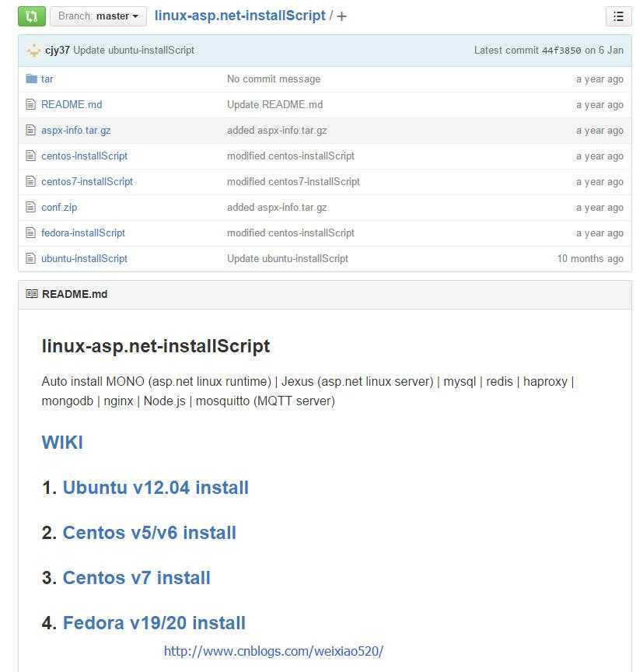Open the linux-asp.net-installScript repository root link
The height and width of the screenshot is (672, 643).
tap(240, 16)
